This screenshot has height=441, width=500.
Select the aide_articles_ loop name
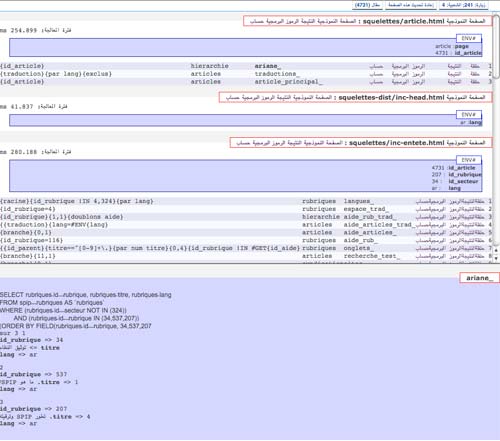click(370, 232)
